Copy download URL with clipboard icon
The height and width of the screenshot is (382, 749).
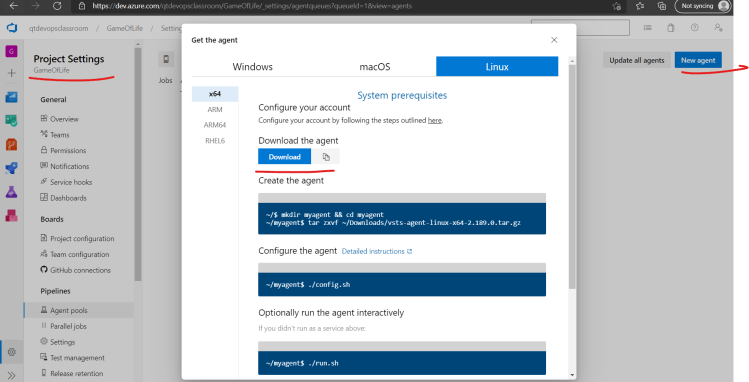(x=326, y=157)
